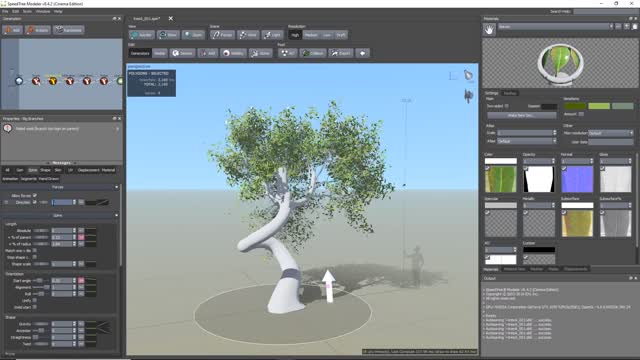Switch to the Shape properties tab
This screenshot has width=640, height=360.
45,170
